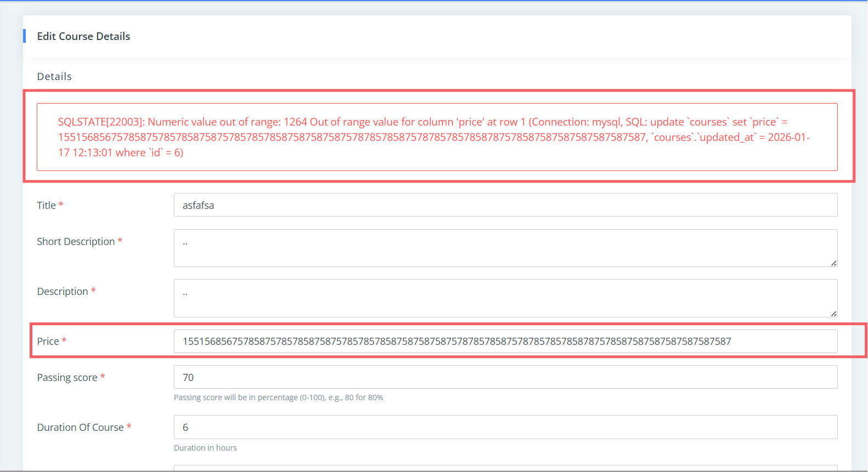
Task: Click the Duration Of Course label
Action: (x=80, y=428)
